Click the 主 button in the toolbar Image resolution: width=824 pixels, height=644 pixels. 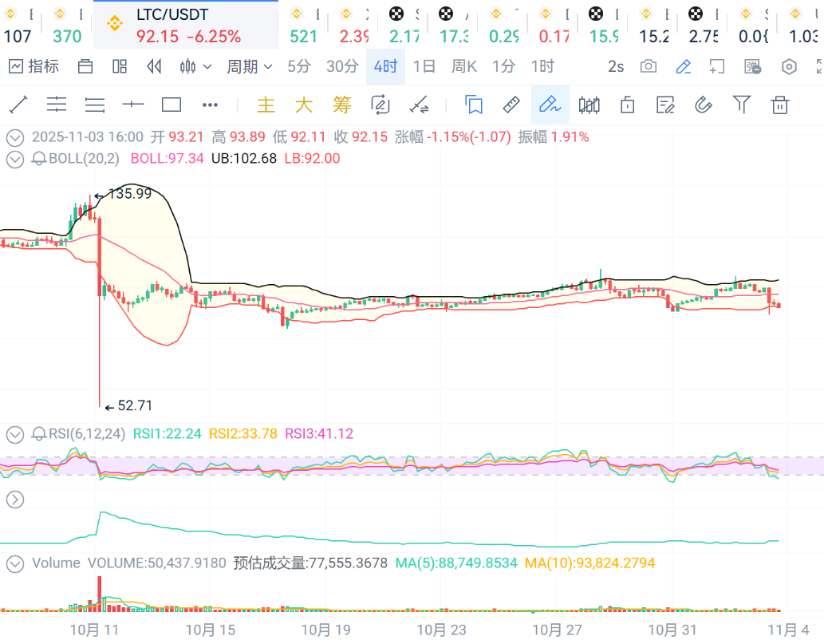(266, 105)
